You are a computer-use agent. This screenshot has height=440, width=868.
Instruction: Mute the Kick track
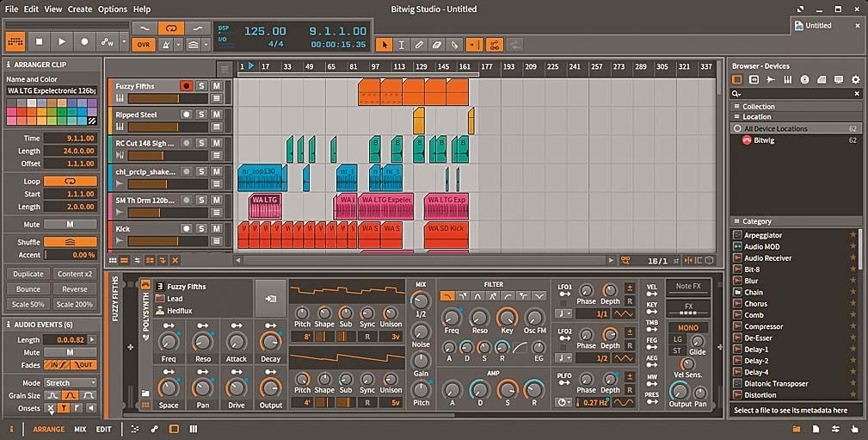tap(217, 229)
